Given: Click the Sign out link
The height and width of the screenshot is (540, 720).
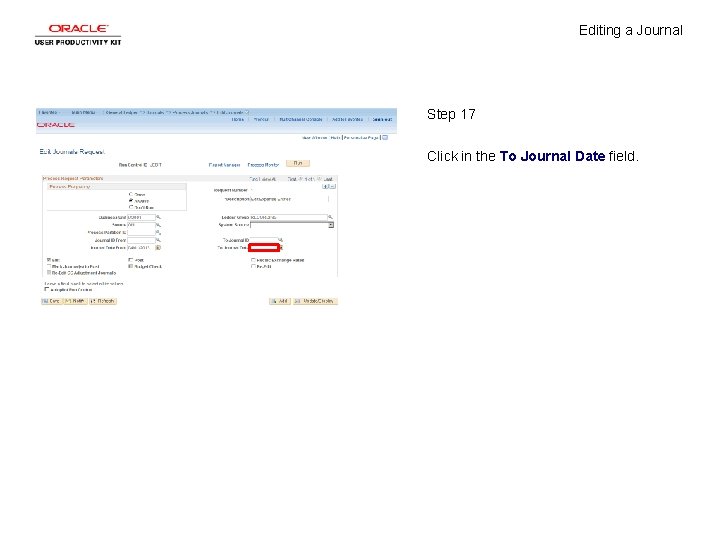Looking at the screenshot, I should coord(382,119).
